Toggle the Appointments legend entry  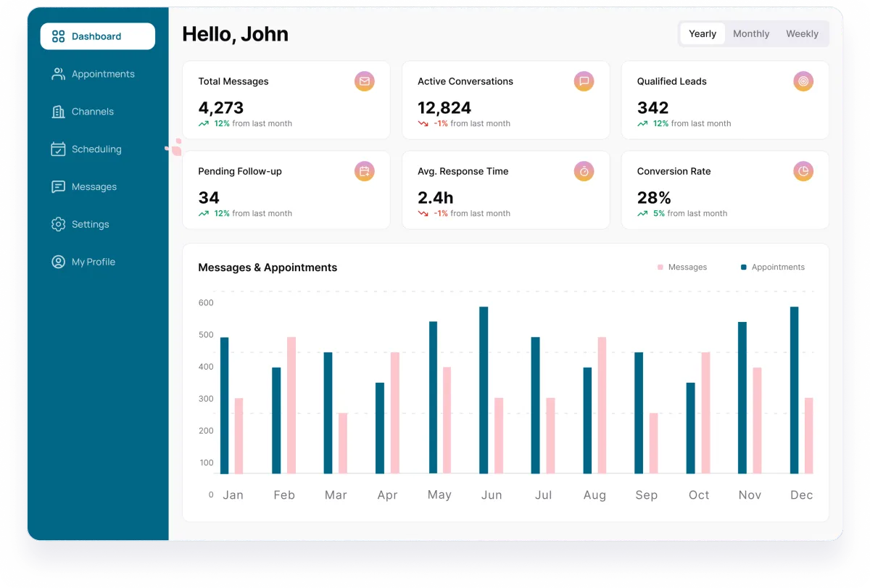(x=773, y=267)
